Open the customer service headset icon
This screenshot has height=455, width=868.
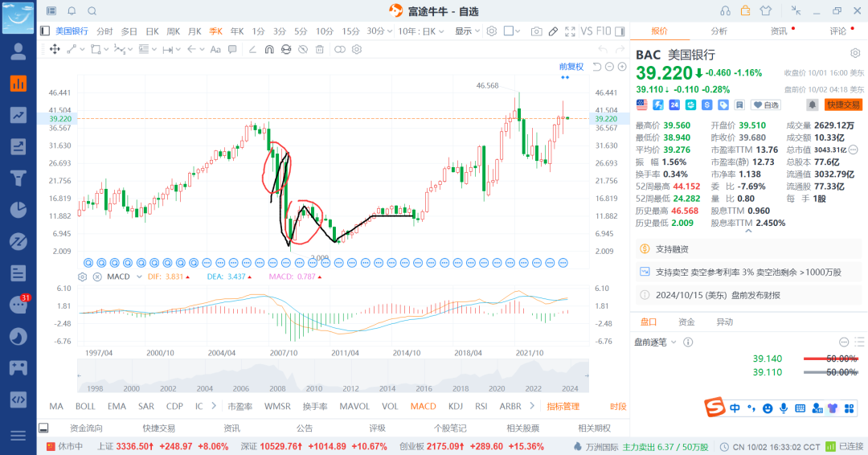(x=725, y=10)
